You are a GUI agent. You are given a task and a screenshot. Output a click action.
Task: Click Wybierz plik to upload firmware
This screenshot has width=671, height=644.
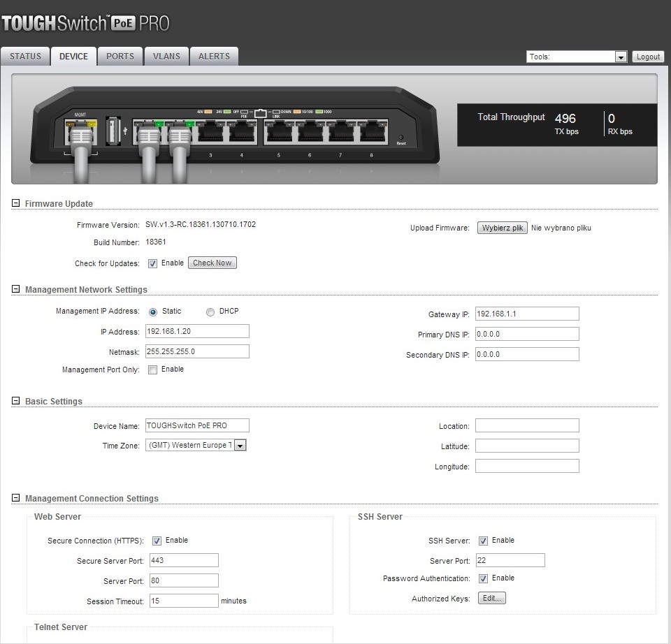pos(503,228)
